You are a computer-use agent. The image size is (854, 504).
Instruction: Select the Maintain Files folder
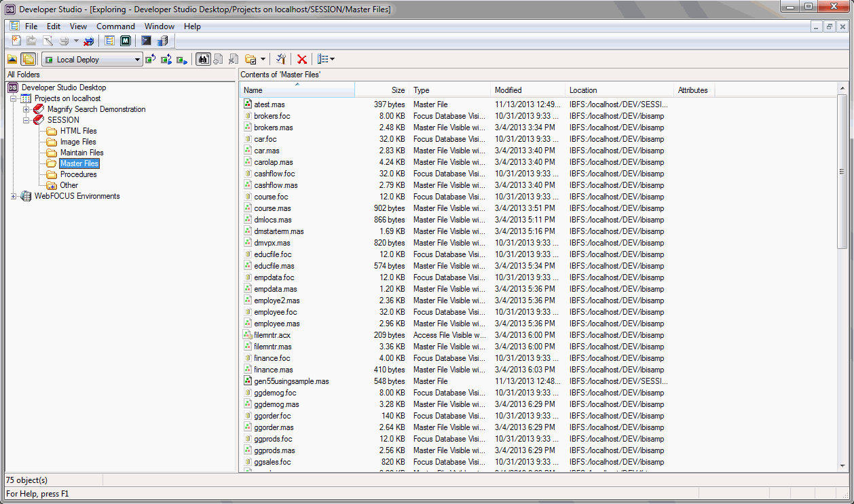[x=81, y=153]
